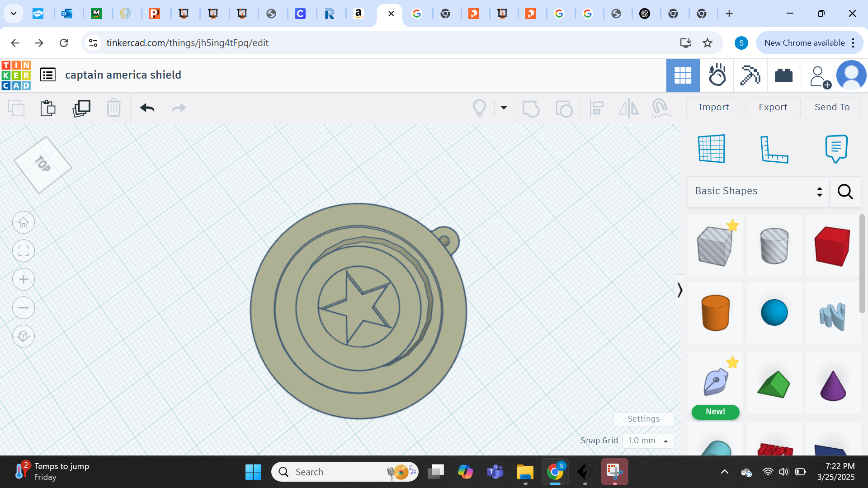Switch to 3D Design grid view
The width and height of the screenshot is (868, 488).
683,75
